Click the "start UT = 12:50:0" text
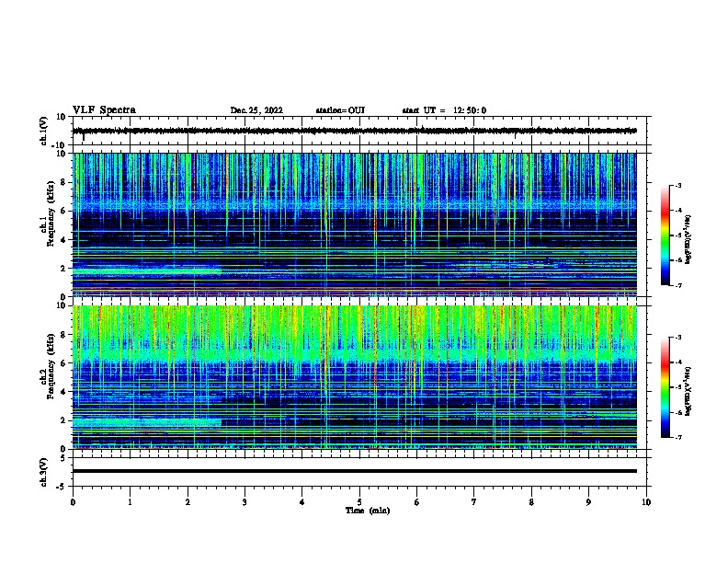 (444, 110)
